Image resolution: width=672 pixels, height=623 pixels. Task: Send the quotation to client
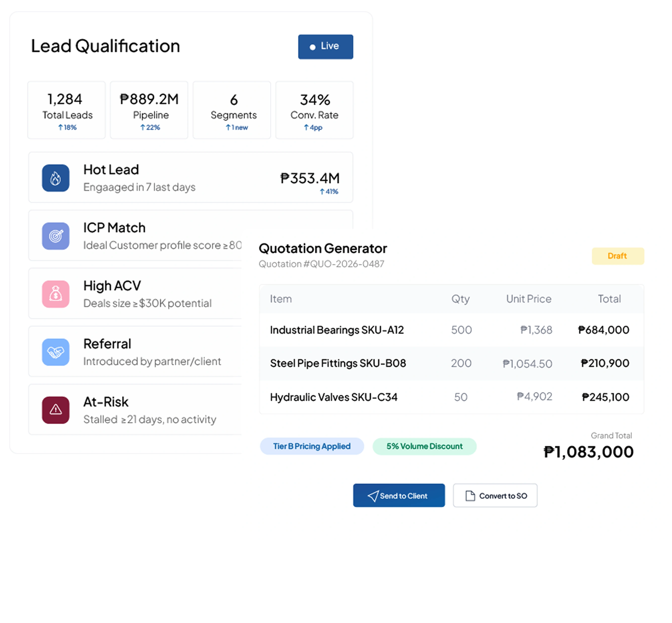pyautogui.click(x=399, y=495)
